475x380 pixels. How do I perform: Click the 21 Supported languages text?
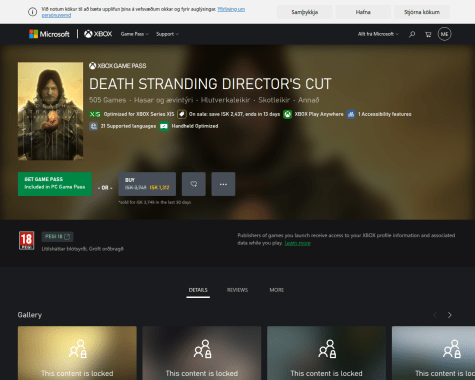coord(128,126)
